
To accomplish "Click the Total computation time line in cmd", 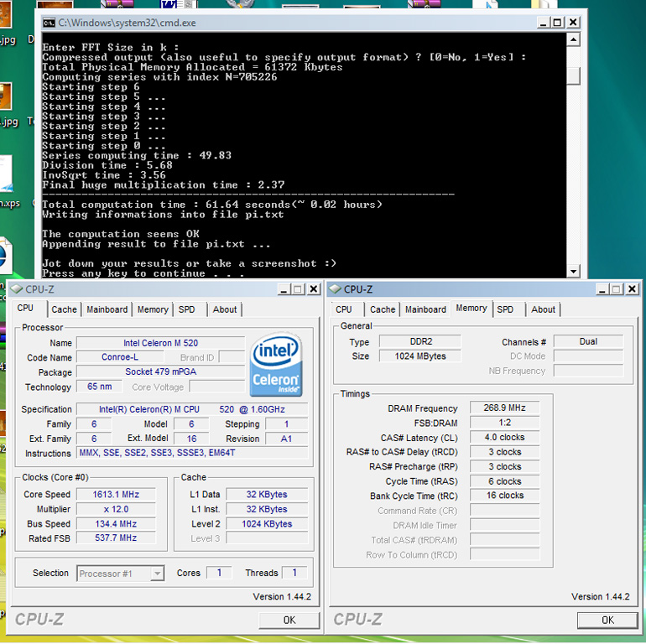I will (x=211, y=205).
